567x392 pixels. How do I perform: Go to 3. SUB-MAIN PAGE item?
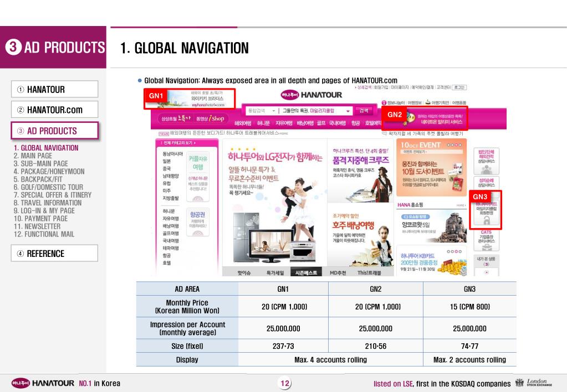coord(41,164)
